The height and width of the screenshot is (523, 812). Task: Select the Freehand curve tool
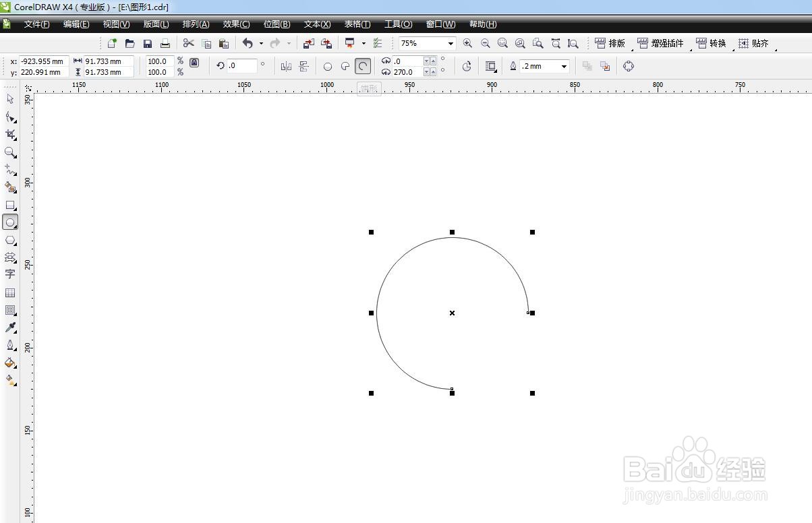10,170
